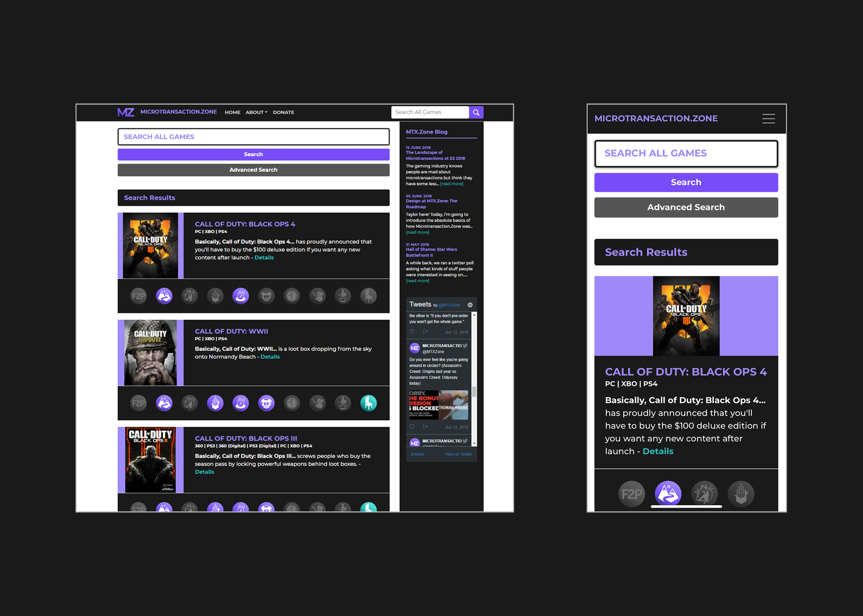
Task: Click mountain expansion icon in the Black Ops 4 desktop card
Action: (164, 296)
